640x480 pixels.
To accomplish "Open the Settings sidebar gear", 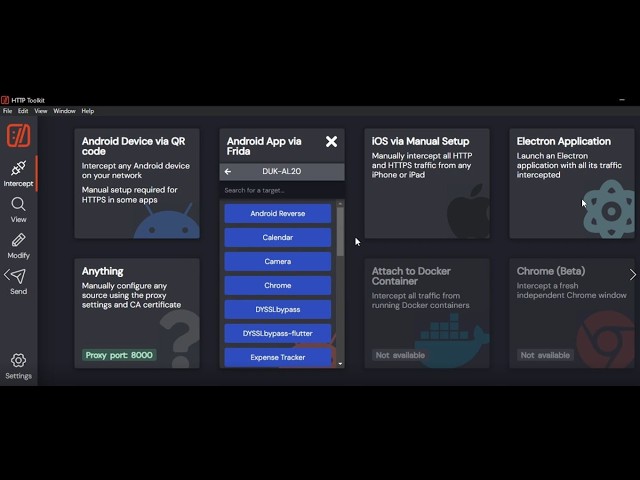I will [18, 366].
